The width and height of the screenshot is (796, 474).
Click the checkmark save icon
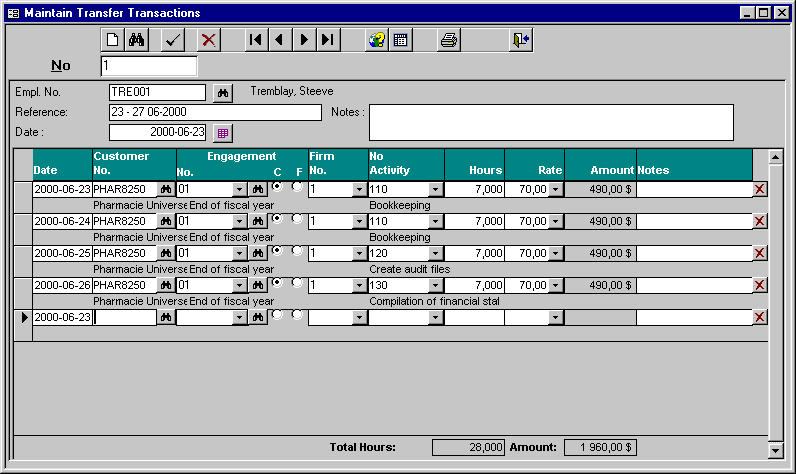173,40
